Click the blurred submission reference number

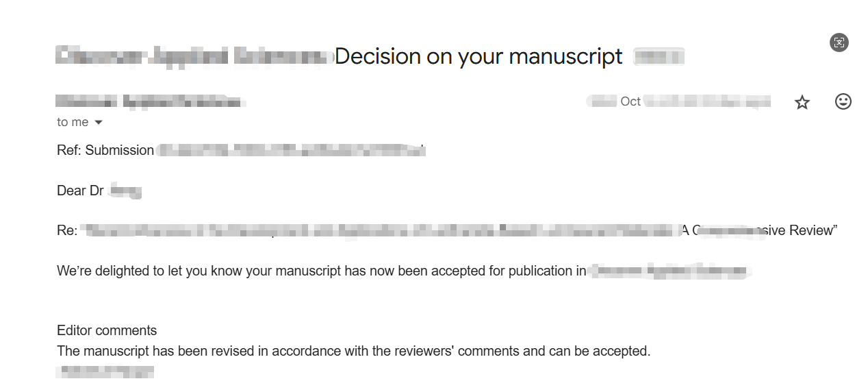[291, 150]
